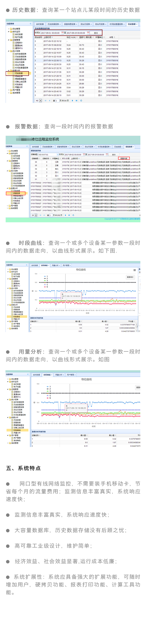Toggle legend series 1 under 时段曲线 heading

pyautogui.click(x=46, y=276)
